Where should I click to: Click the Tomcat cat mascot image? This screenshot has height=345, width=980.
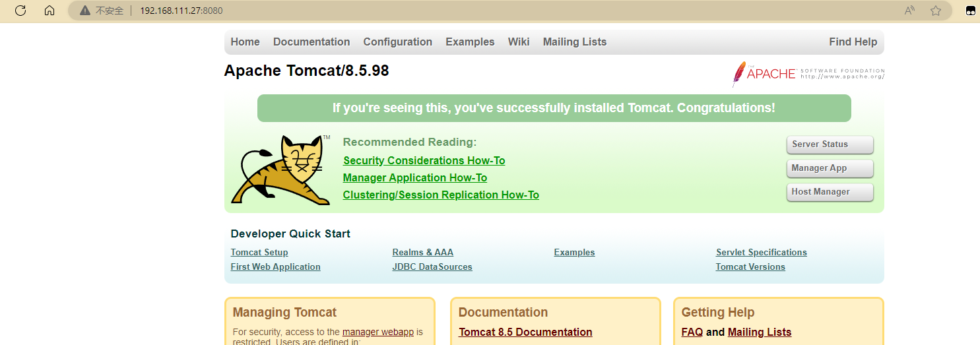click(x=281, y=170)
